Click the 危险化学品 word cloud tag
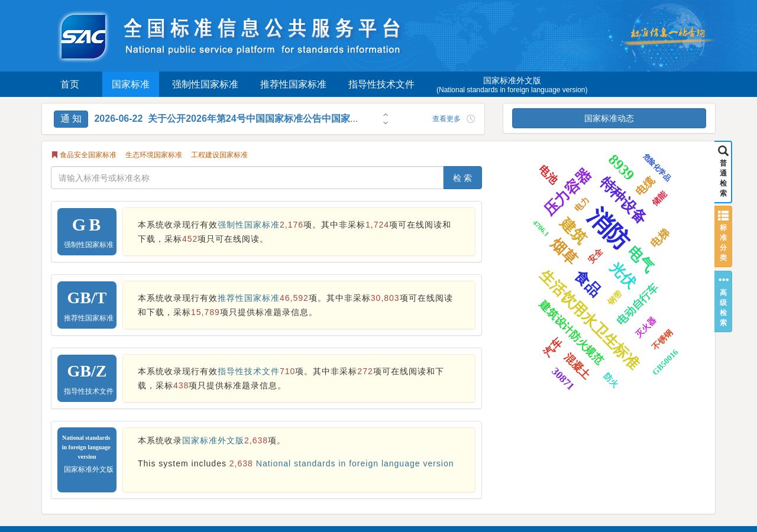Viewport: 757px width, 532px height. (x=656, y=167)
